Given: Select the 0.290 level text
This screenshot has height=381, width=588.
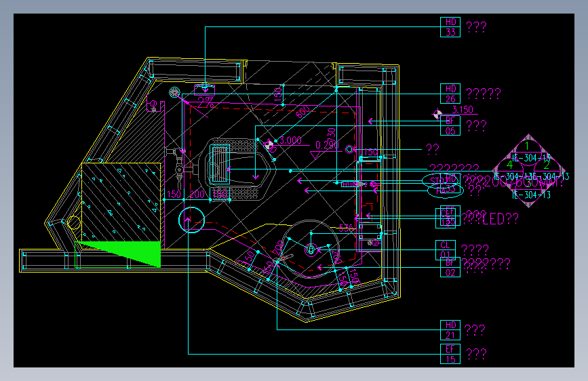Looking at the screenshot, I should pos(327,145).
